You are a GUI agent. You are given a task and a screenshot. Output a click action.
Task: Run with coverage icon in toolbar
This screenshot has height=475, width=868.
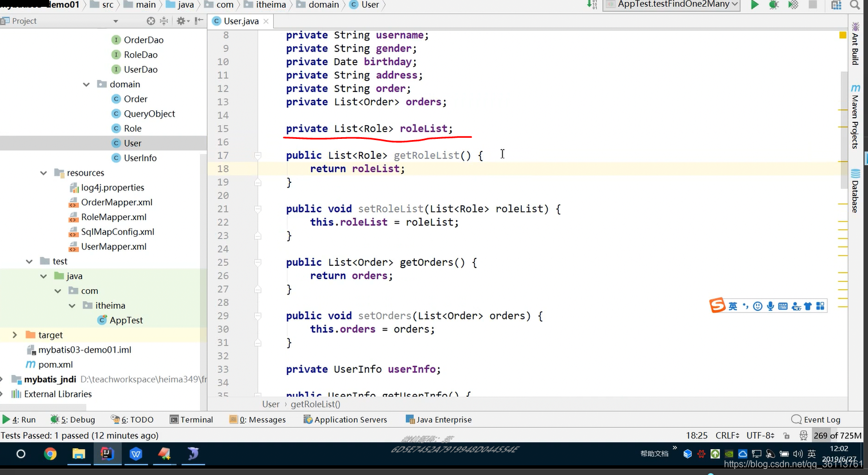point(793,5)
